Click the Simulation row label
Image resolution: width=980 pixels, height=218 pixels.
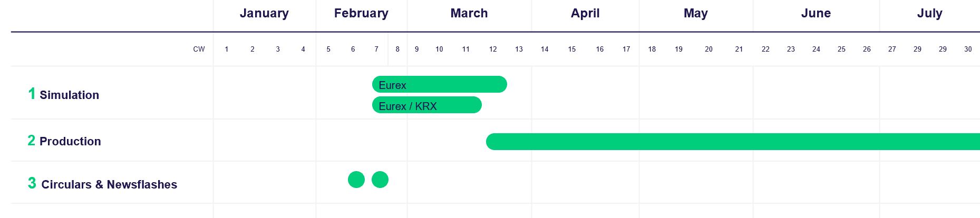coord(69,95)
